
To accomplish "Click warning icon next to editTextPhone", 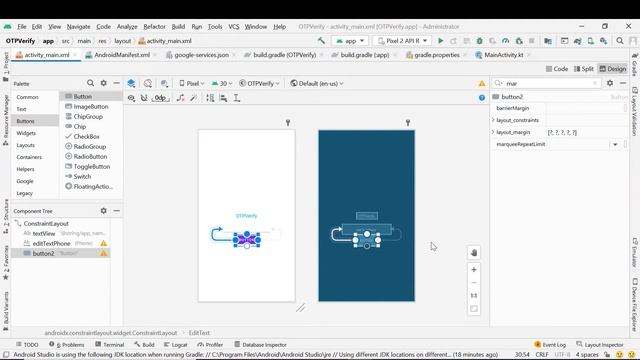I will 104,243.
